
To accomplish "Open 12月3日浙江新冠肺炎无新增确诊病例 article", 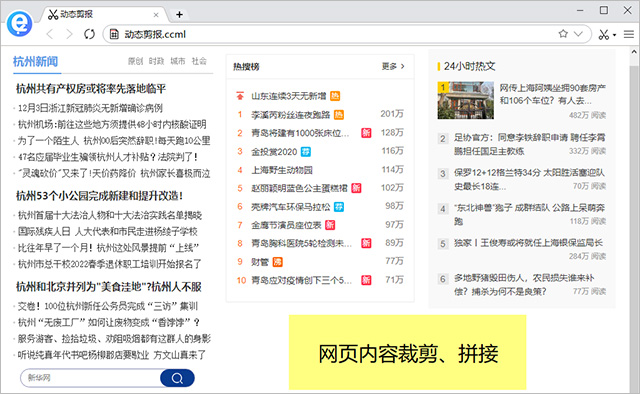I will click(90, 108).
